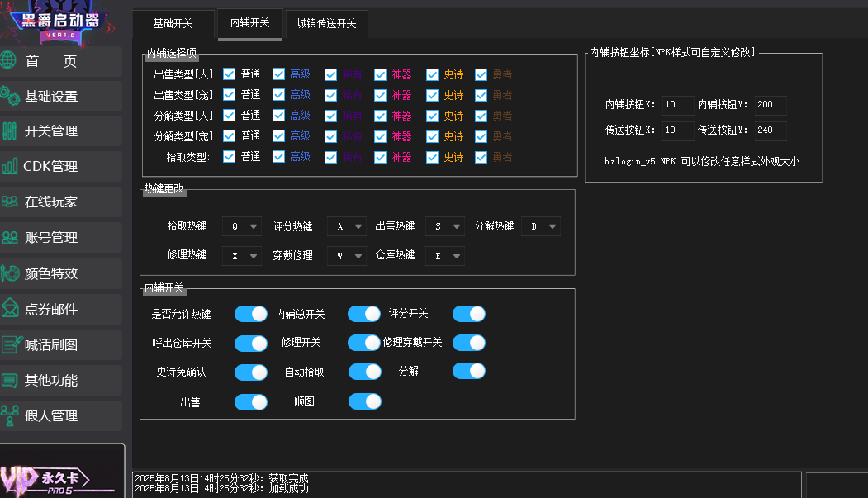Viewport: 868px width, 498px height.
Task: Select the 开关管理 sliders icon
Action: (x=10, y=131)
